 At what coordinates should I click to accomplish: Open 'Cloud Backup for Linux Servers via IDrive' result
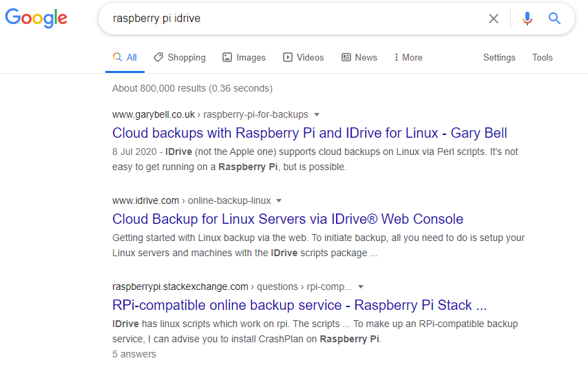coord(288,219)
